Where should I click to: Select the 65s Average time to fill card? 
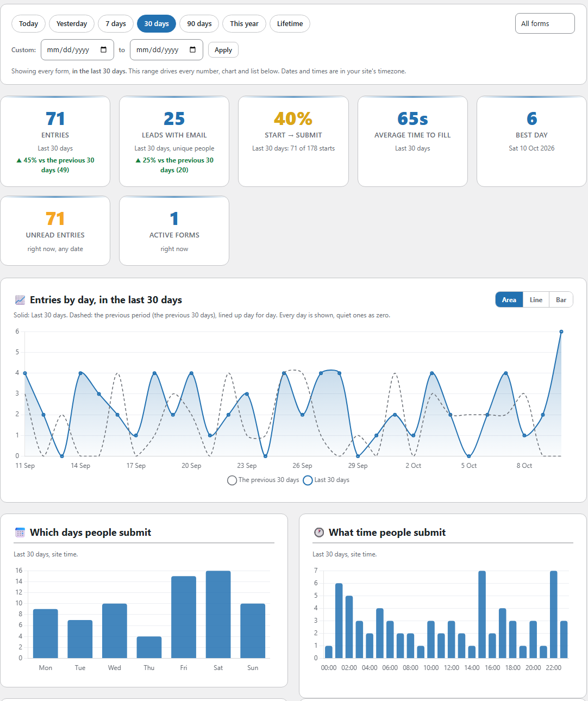click(x=412, y=141)
